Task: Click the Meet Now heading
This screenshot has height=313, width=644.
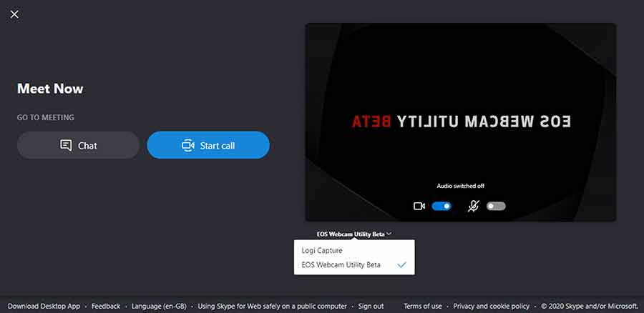Action: click(x=50, y=89)
